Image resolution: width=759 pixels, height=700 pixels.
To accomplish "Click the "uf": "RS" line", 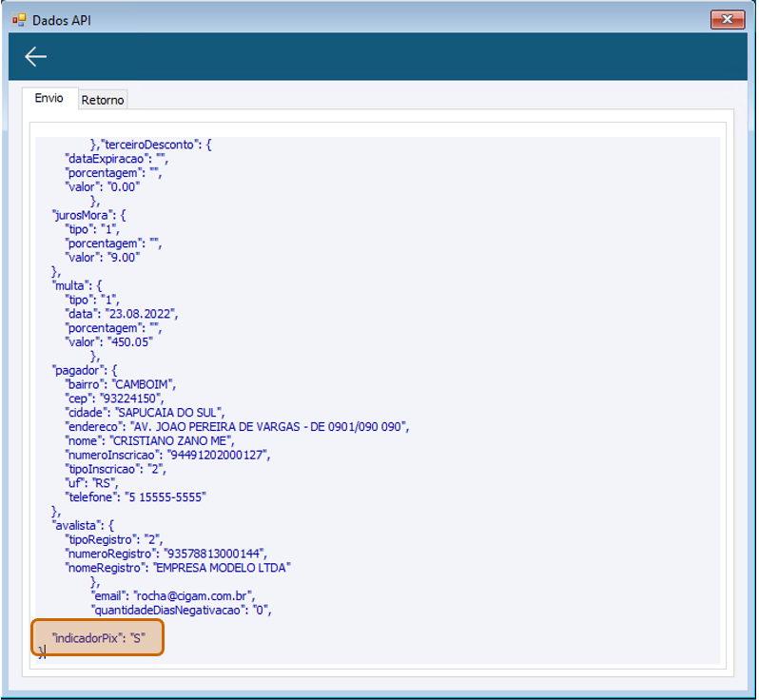I will pyautogui.click(x=91, y=483).
